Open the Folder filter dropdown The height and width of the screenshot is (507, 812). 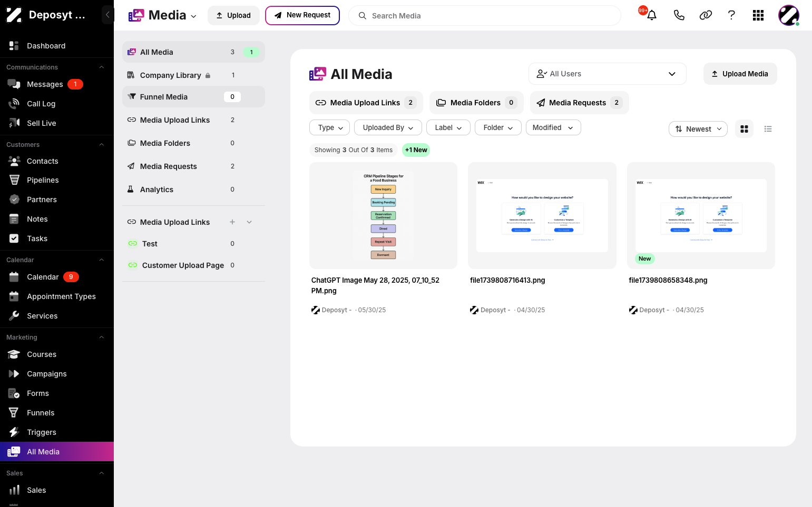(x=498, y=127)
